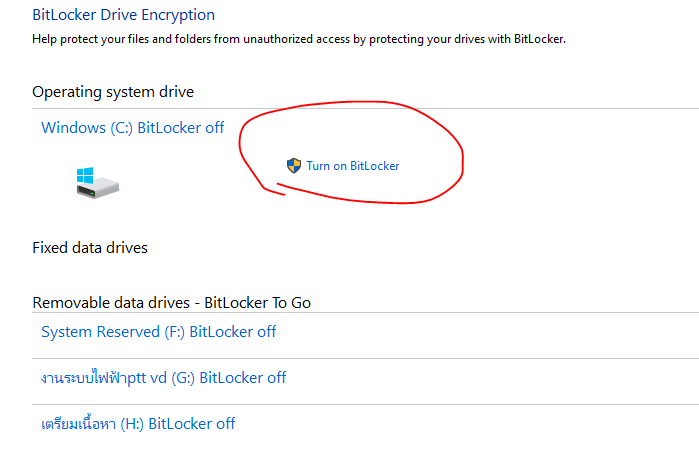Click the Removable data drives heading text
Viewport: 699px width, 473px height.
(x=111, y=303)
